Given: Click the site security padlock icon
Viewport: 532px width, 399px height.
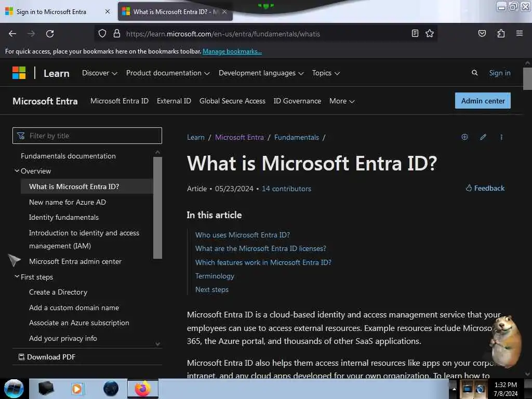Looking at the screenshot, I should [117, 33].
